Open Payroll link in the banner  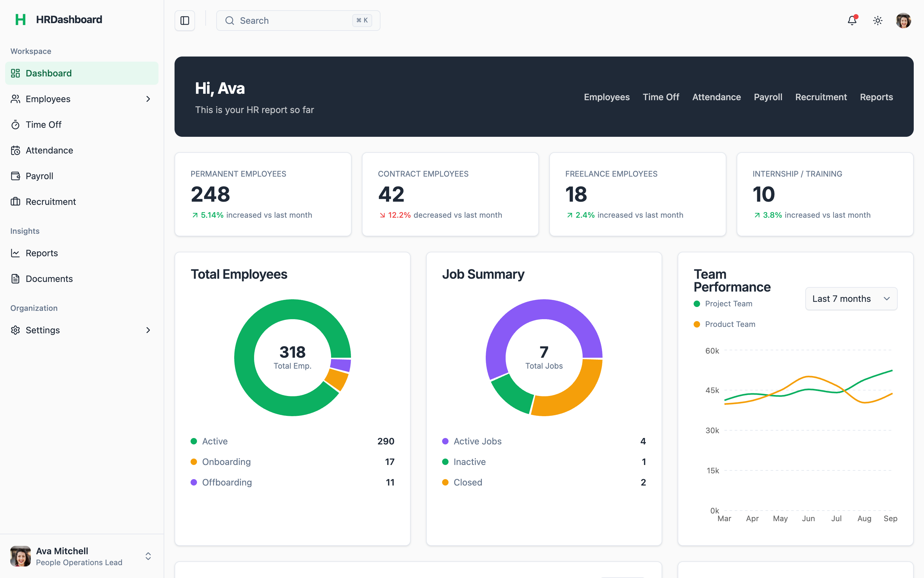(x=768, y=97)
